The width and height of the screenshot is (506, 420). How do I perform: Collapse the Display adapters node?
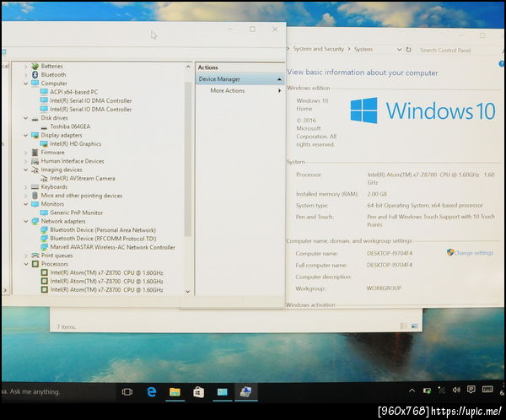[x=25, y=135]
